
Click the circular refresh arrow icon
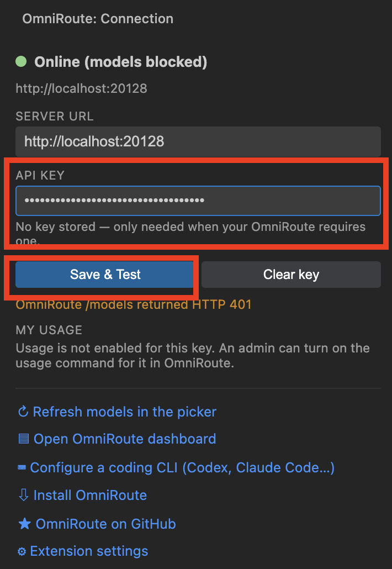pos(23,412)
